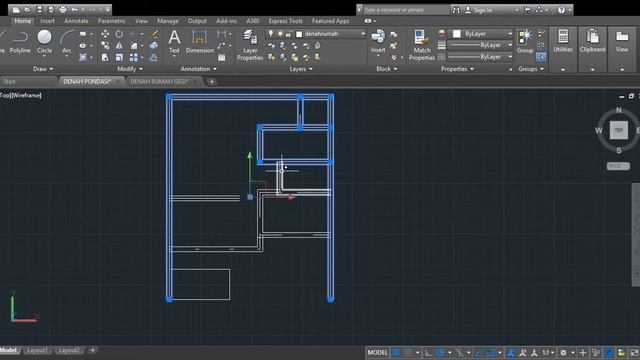
Task: Toggle Polar tracking in status bar
Action: (440, 352)
